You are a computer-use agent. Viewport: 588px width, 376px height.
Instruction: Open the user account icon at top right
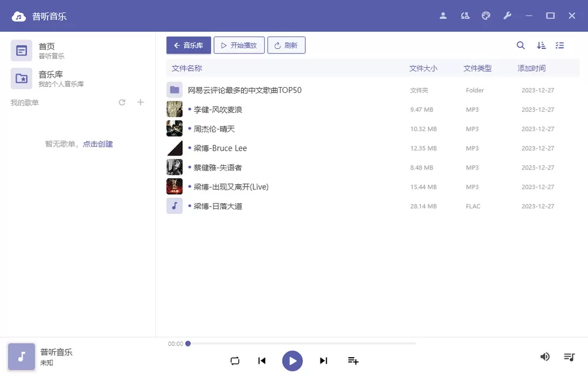pos(443,16)
